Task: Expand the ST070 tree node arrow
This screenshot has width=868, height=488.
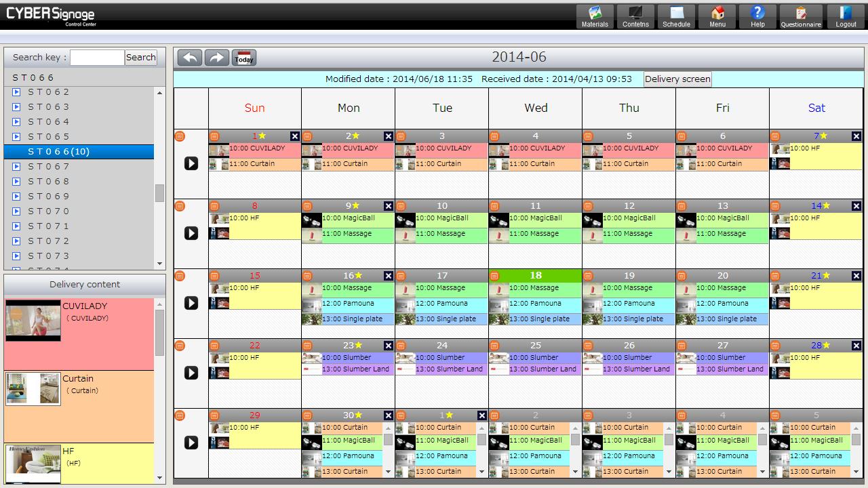Action: point(17,211)
